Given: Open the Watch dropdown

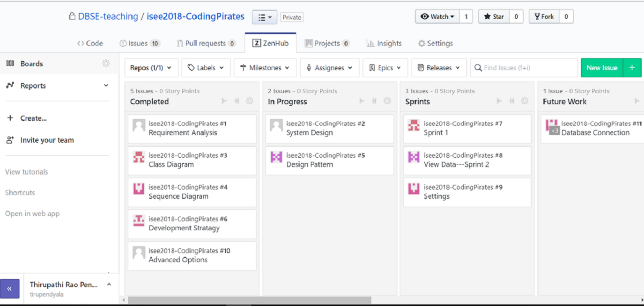Looking at the screenshot, I should 437,16.
